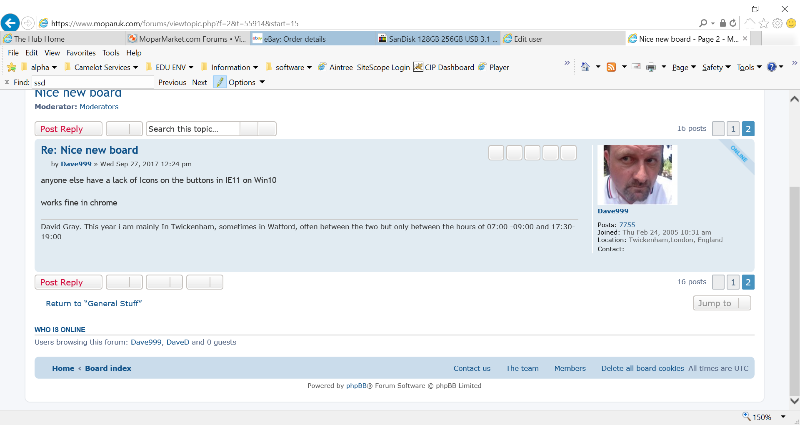The width and height of the screenshot is (800, 425).
Task: Click Return to General Stuff link
Action: [x=93, y=303]
